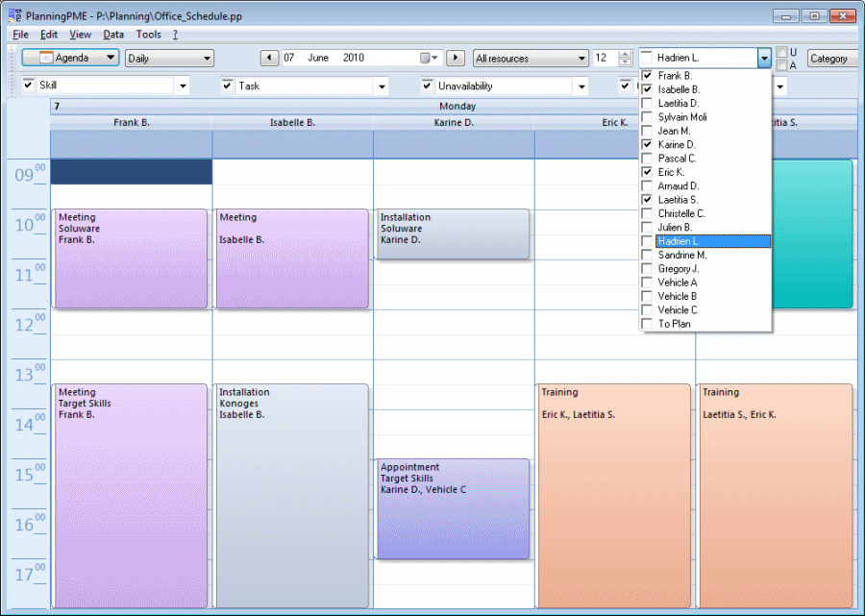Select Frank B. Target Skills meeting

point(131,496)
